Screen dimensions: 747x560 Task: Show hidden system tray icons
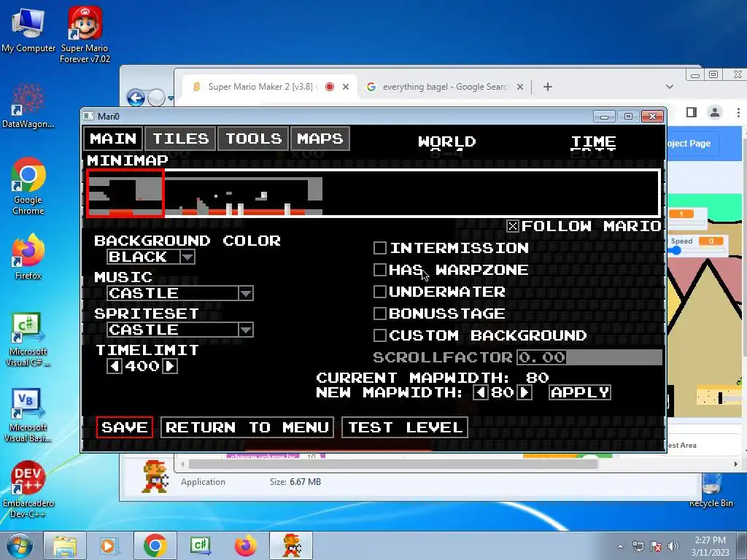(x=620, y=546)
